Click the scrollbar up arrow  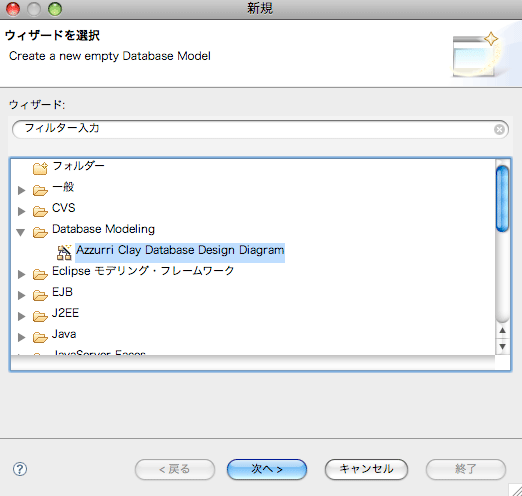tap(503, 331)
